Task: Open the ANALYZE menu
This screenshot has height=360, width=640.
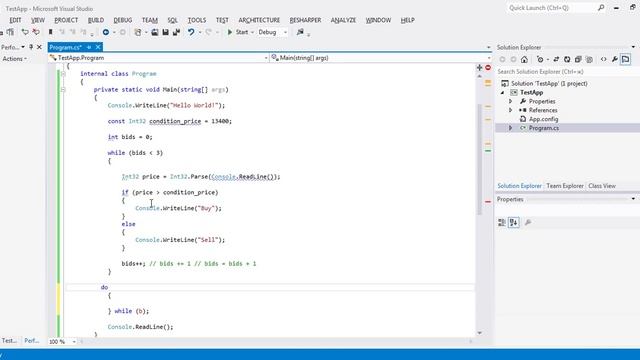Action: click(x=343, y=20)
